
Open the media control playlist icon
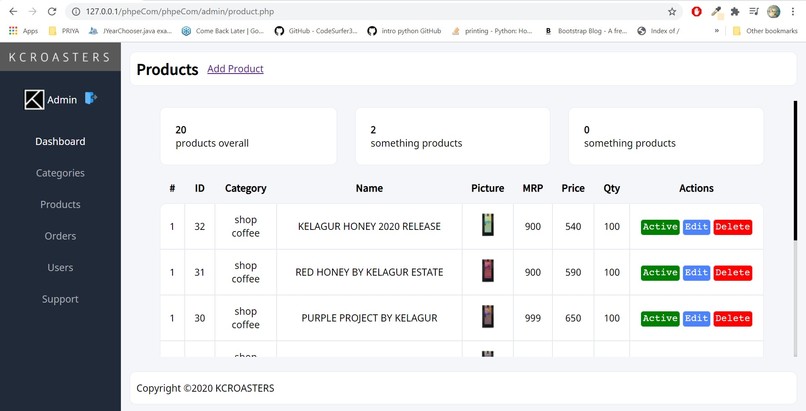(x=754, y=11)
